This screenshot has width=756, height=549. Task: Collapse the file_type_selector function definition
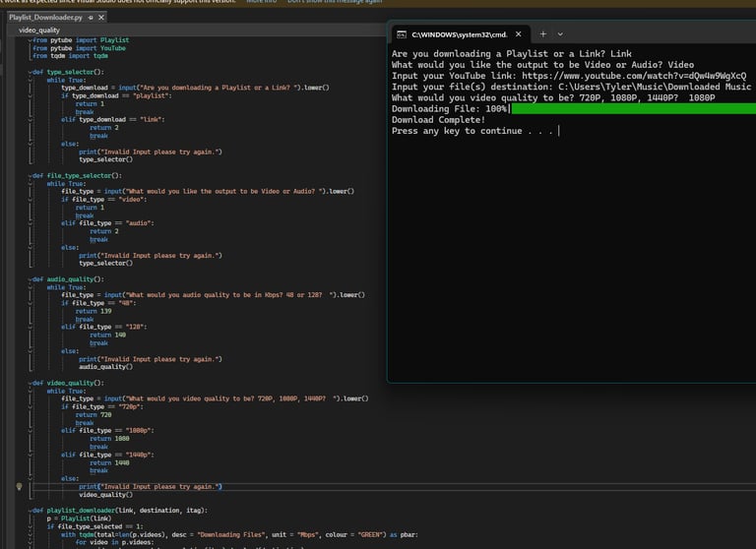tap(31, 175)
